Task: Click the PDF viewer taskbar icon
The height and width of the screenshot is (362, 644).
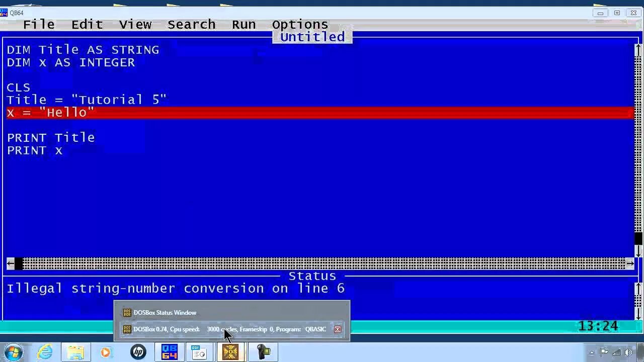Action: tap(200, 352)
